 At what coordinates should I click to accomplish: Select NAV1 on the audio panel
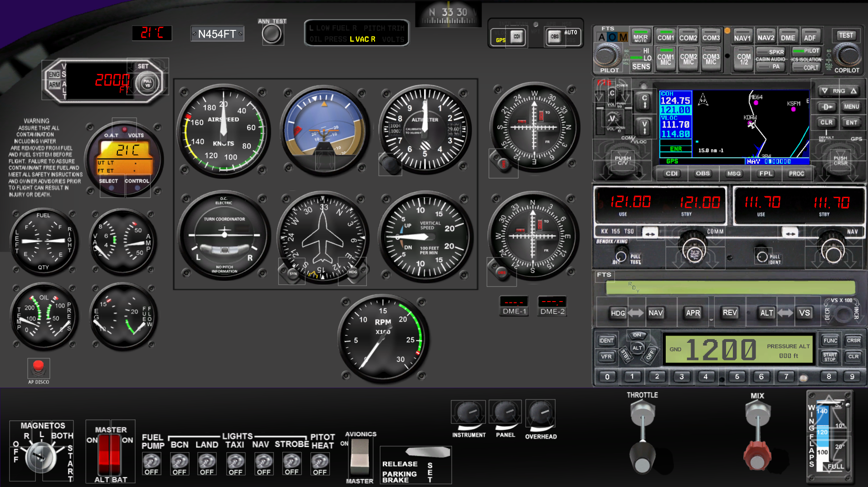(742, 37)
